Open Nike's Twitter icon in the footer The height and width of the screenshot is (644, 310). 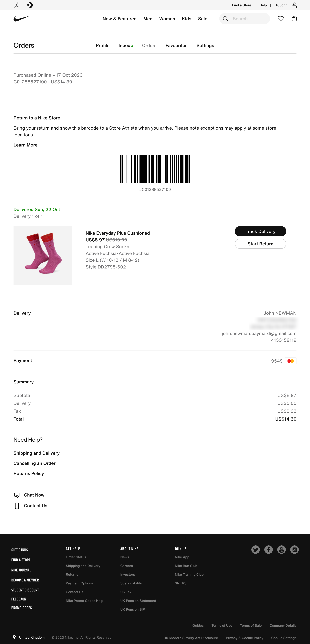255,549
